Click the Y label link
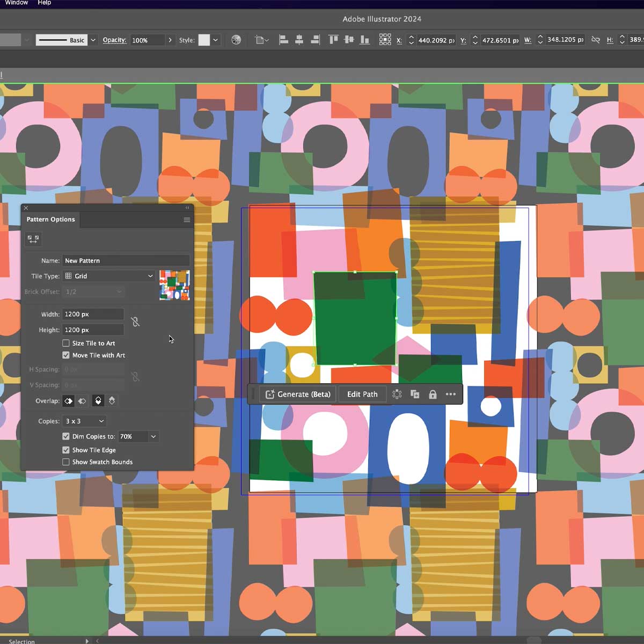The image size is (644, 644). (x=463, y=40)
